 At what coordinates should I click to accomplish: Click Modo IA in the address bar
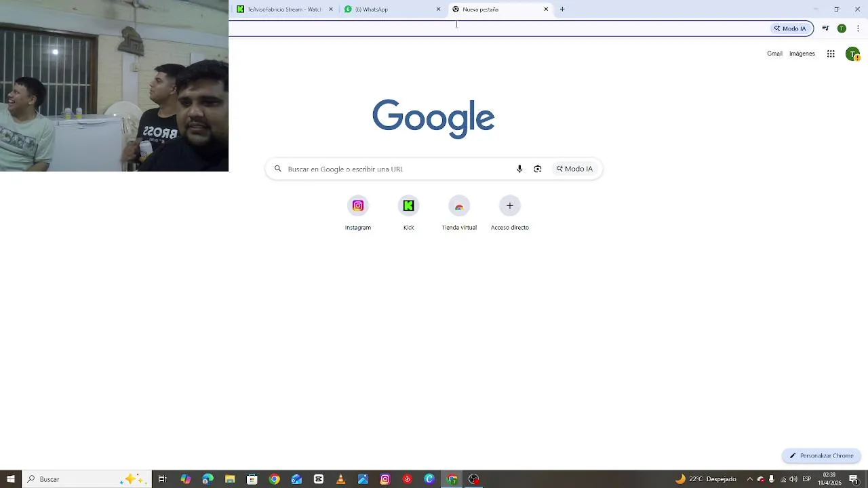pos(791,28)
